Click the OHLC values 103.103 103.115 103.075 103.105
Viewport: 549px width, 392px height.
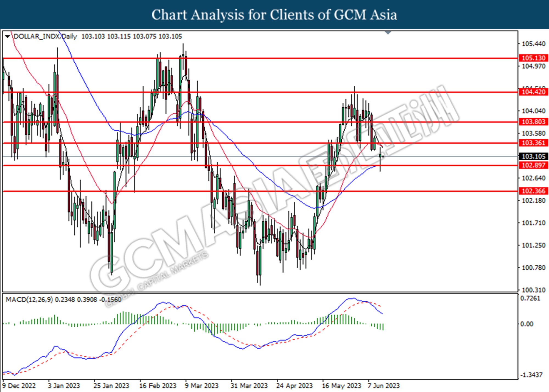pyautogui.click(x=132, y=37)
